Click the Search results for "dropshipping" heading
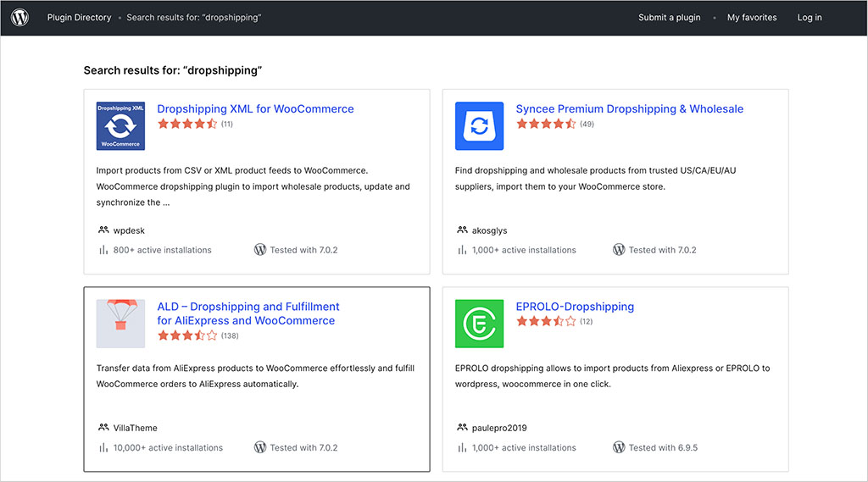Screen dimensions: 868x482 (x=173, y=70)
